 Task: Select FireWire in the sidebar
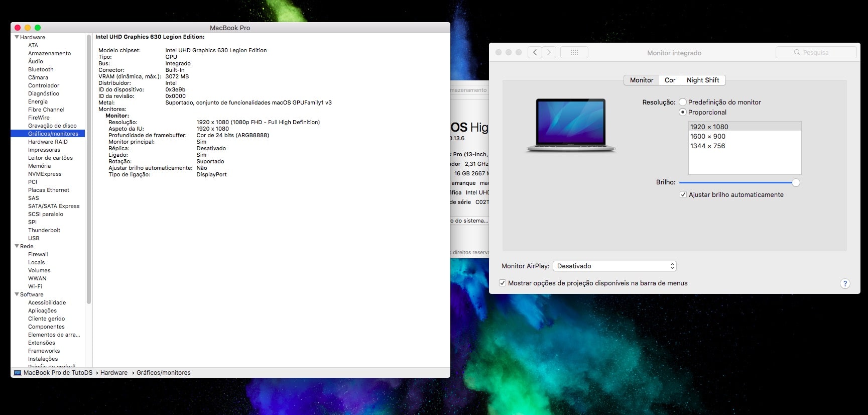(x=39, y=118)
